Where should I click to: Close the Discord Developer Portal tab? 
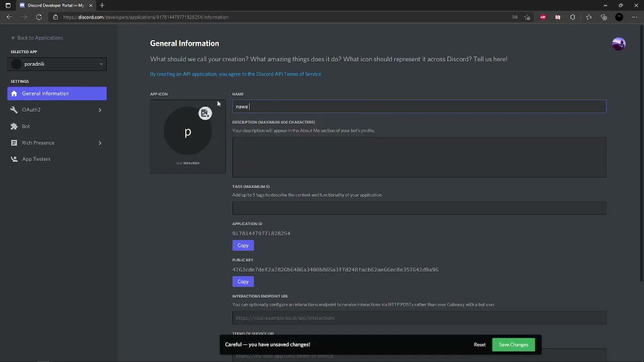pyautogui.click(x=91, y=5)
